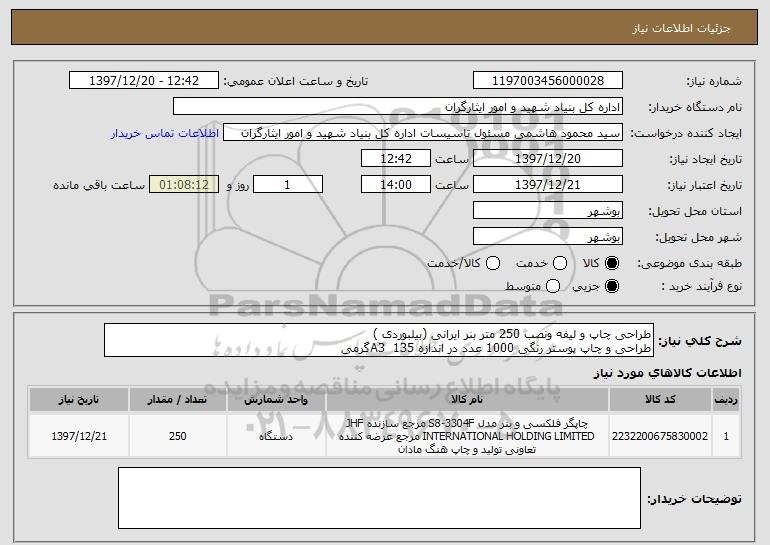Screen dimensions: 770x545
Task: Click the unit cell دستگاه
Action: click(x=276, y=436)
